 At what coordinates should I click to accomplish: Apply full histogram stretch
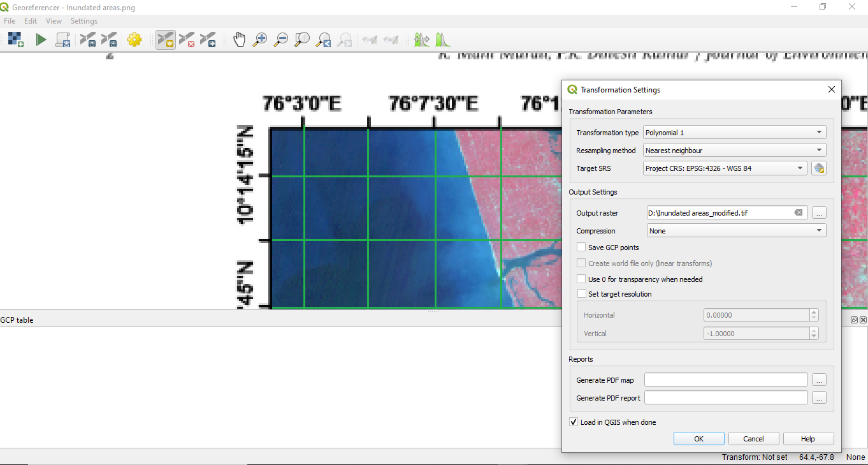(443, 39)
